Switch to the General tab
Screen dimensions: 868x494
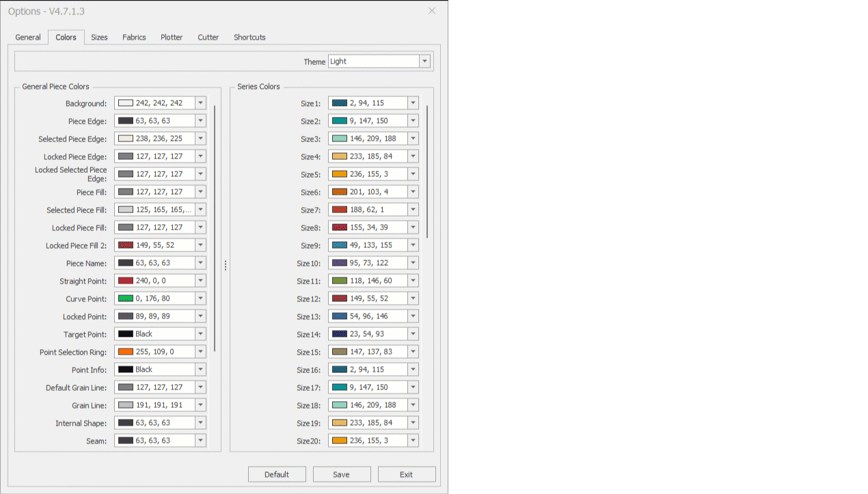[x=28, y=38]
